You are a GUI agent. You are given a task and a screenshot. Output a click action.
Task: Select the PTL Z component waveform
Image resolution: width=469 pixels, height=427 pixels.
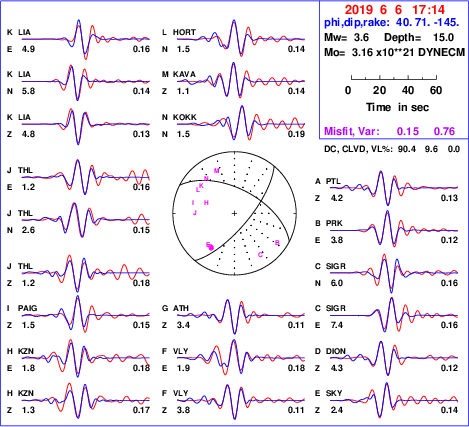pos(394,188)
